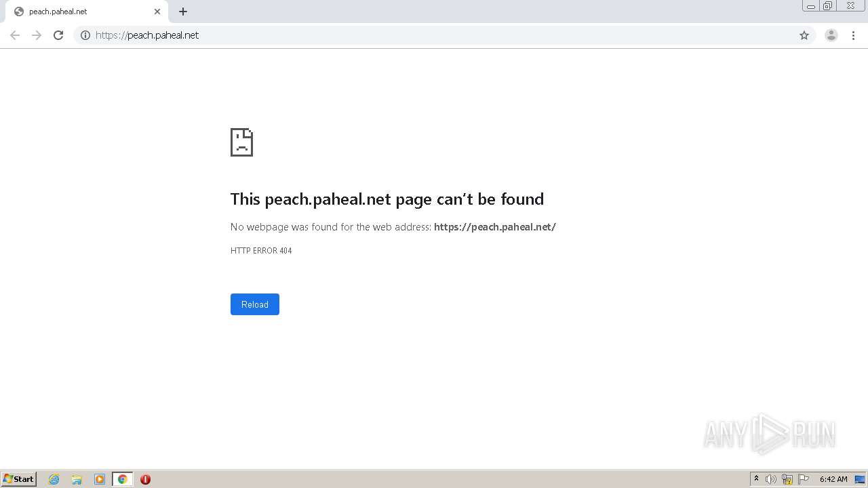
Task: Open the red Opera taskbar icon
Action: point(145,479)
